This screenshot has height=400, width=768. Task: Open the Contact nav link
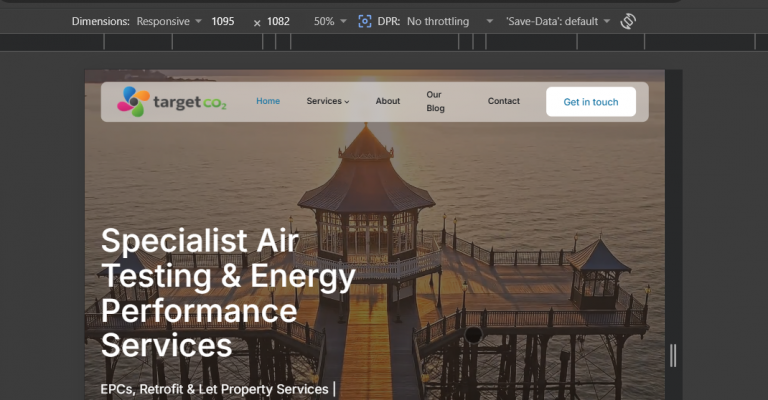pos(504,101)
